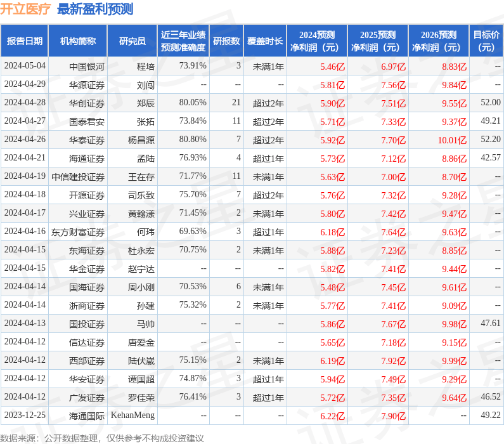Click the 报告日期 column header
This screenshot has width=504, height=444.
[x=25, y=41]
